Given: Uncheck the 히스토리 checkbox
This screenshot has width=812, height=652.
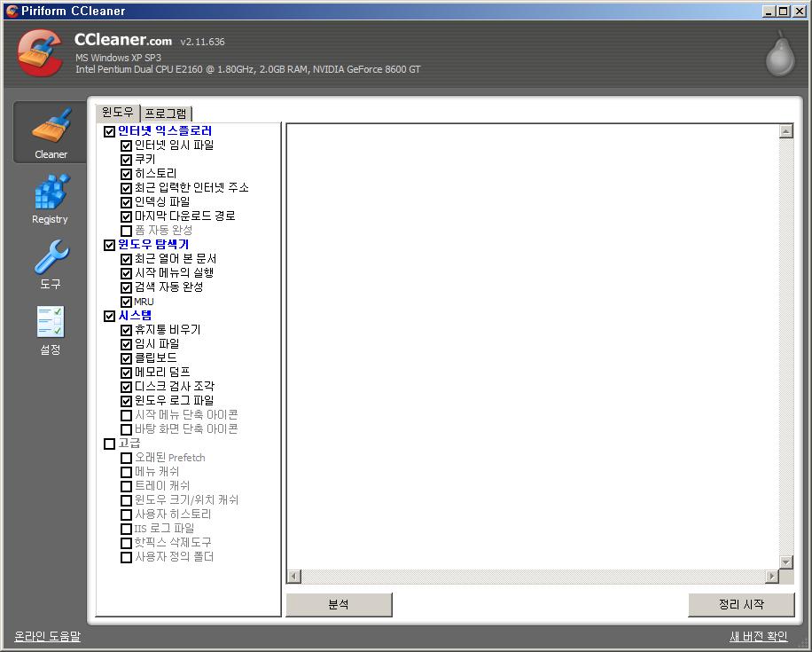Looking at the screenshot, I should tap(126, 174).
